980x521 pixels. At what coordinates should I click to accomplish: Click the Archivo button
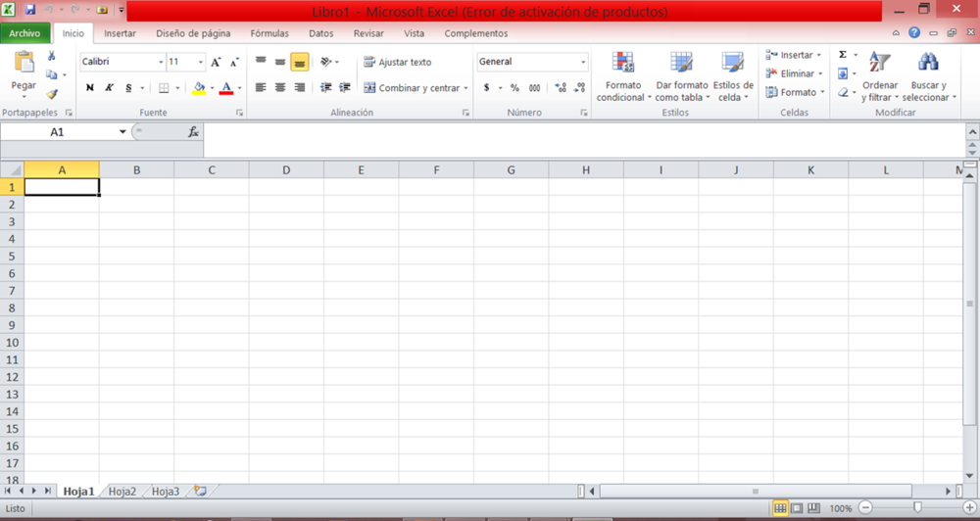[24, 33]
